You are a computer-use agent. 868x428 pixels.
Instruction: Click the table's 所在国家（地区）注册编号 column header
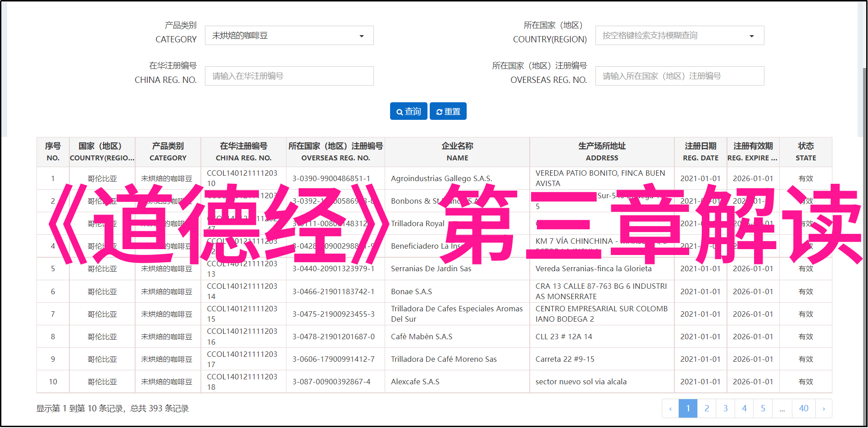[x=336, y=152]
